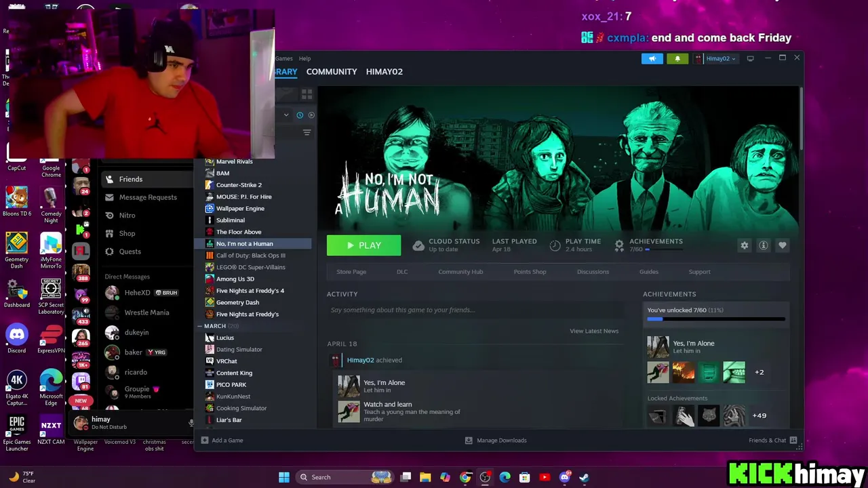Screen dimensions: 868x488
Task: Open Message Requests in Discord
Action: click(146, 197)
